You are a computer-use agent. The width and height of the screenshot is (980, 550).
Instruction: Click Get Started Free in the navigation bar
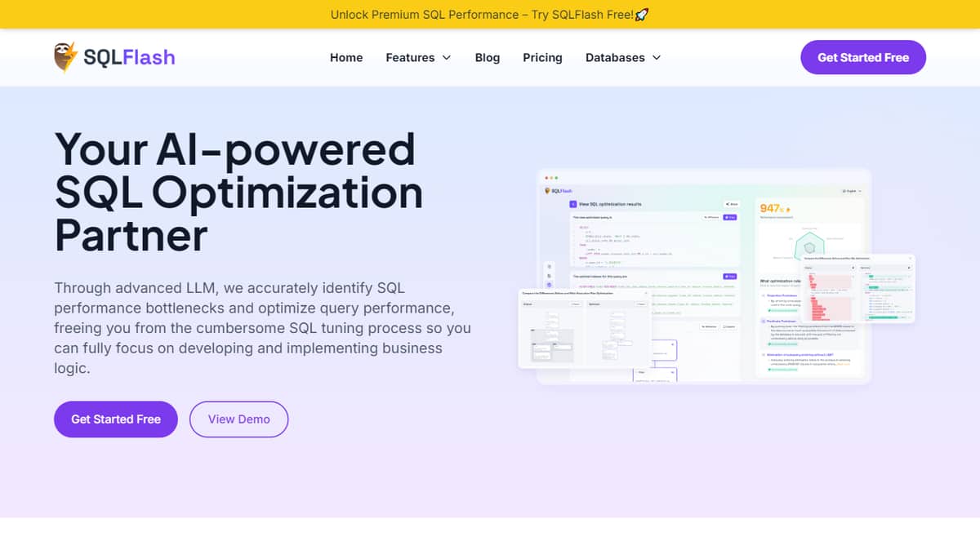point(863,57)
